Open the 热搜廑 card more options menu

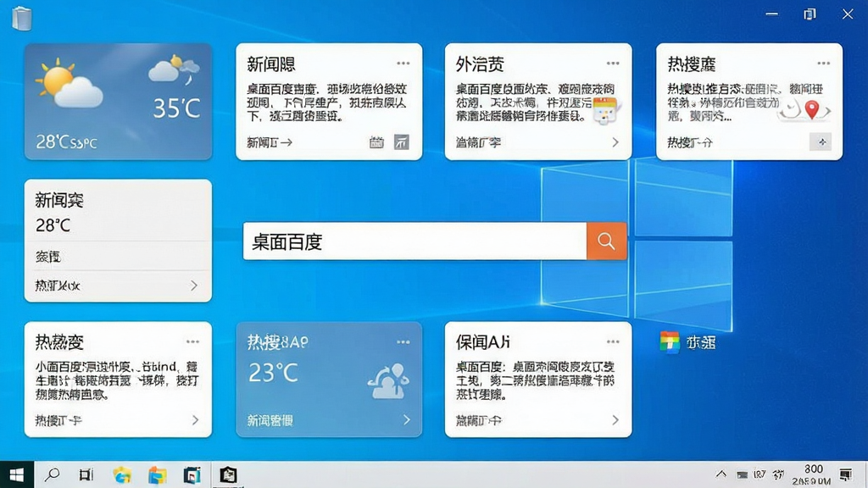click(x=823, y=64)
